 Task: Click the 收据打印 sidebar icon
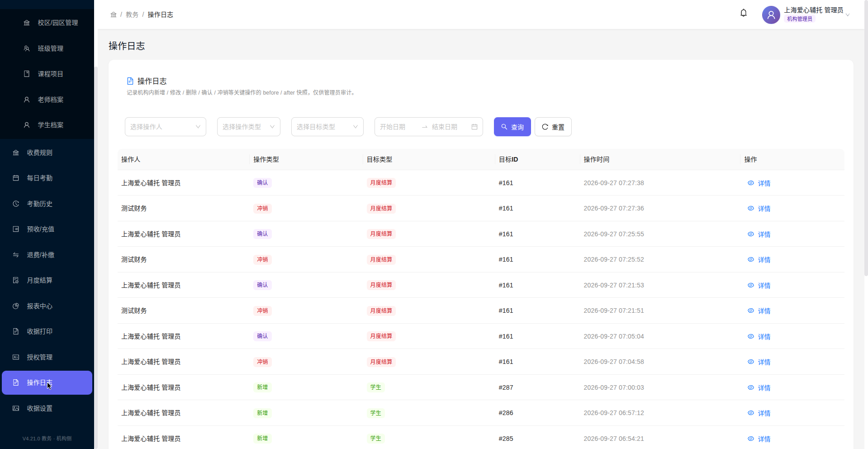(x=16, y=331)
